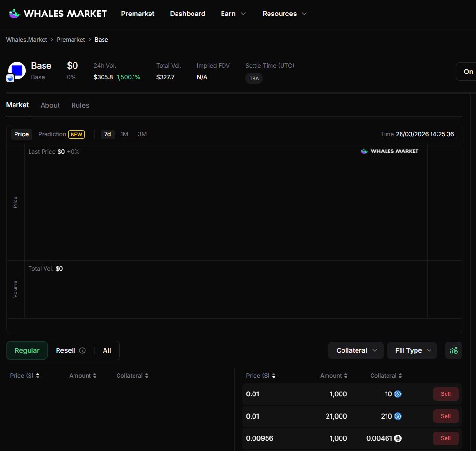Switch the order filter to All
This screenshot has height=451, width=476.
coord(106,350)
